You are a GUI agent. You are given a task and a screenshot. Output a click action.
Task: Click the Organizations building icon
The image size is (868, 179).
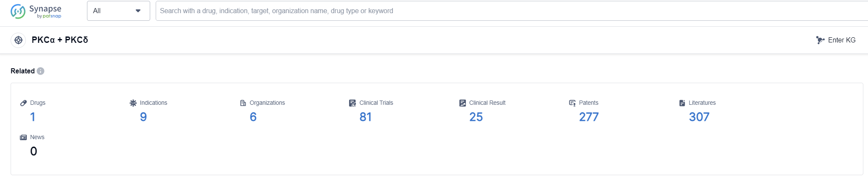[x=243, y=103]
